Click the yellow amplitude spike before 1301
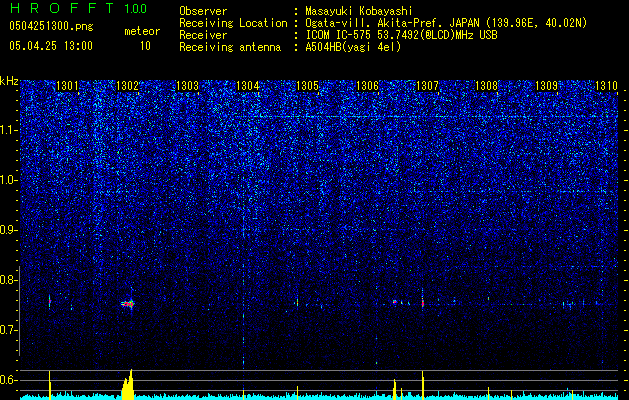Viewport: 629px width, 400px height. (x=50, y=385)
